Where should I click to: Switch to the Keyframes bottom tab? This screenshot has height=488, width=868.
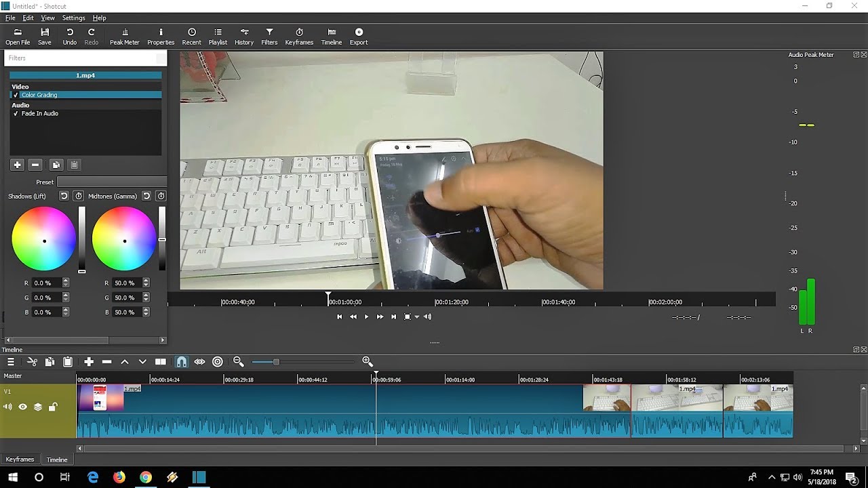(20, 460)
